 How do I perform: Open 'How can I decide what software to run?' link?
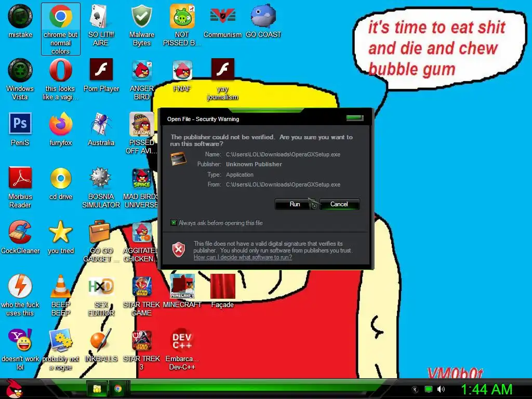point(243,257)
